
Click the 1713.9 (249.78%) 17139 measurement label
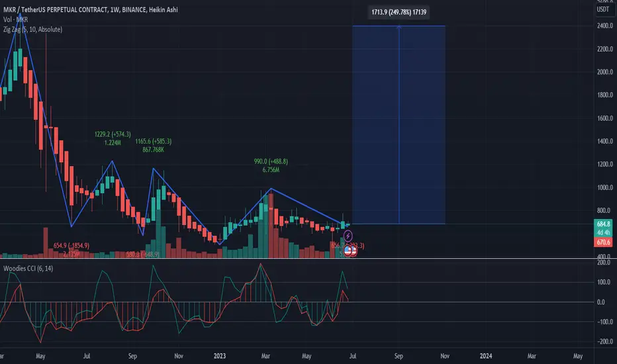[399, 12]
